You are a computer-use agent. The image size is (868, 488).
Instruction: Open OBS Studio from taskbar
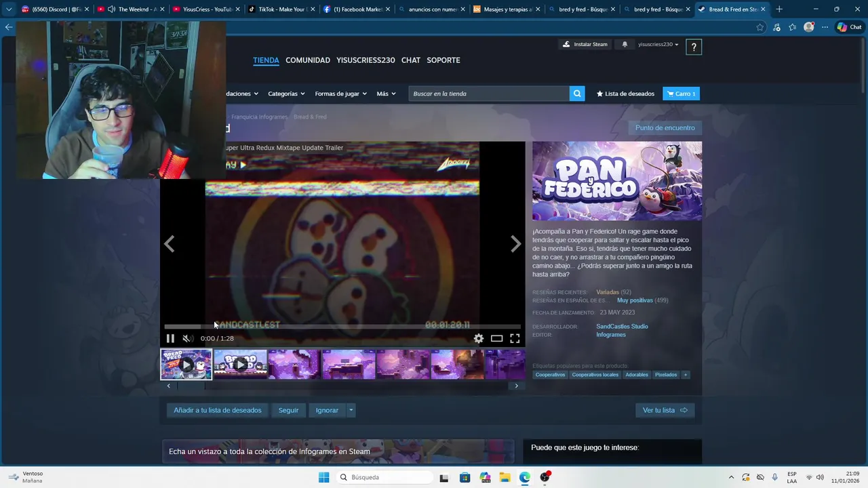coord(545,477)
